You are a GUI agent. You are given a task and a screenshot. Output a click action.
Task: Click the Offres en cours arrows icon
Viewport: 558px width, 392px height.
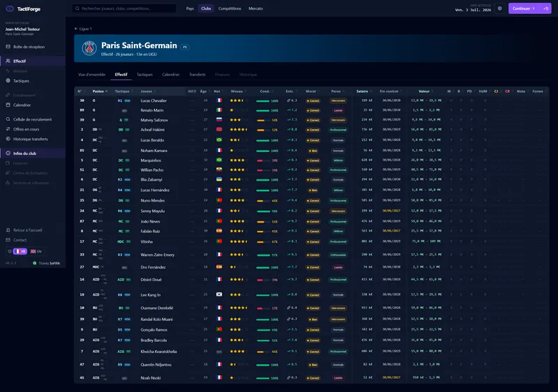tap(8, 129)
